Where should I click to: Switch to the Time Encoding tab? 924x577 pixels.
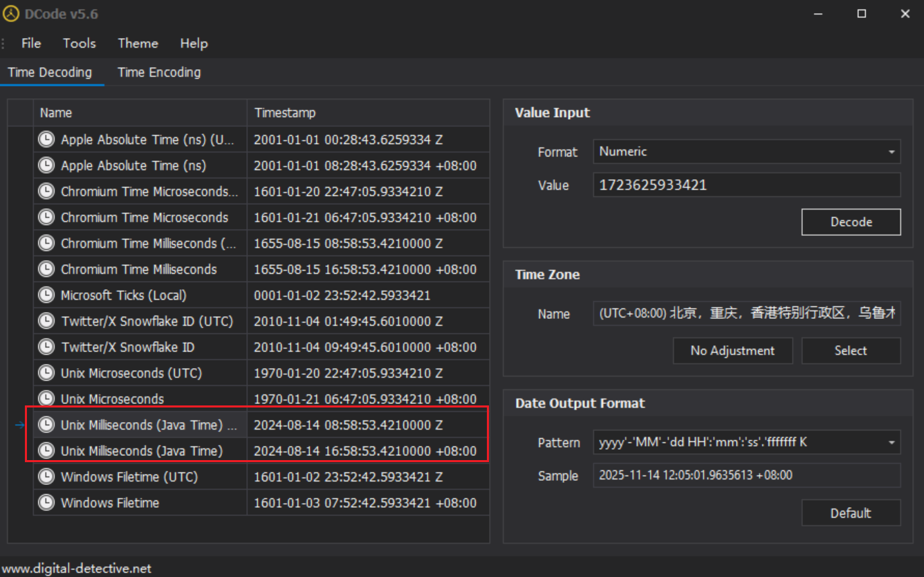(159, 72)
